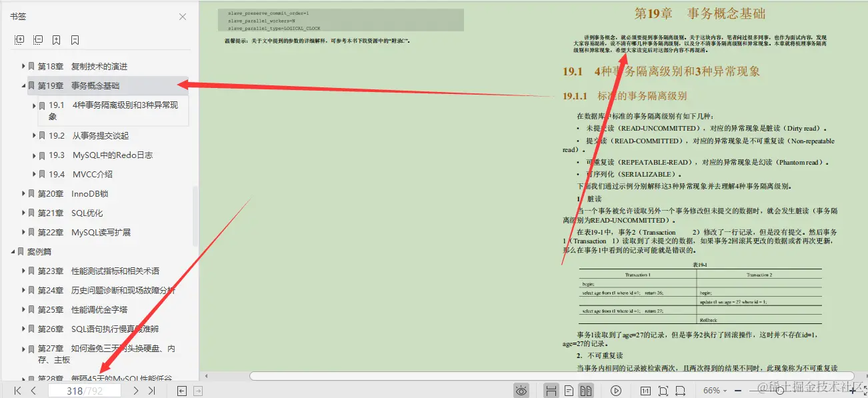Open bookmark 第19章 事务概念基础

(x=79, y=85)
